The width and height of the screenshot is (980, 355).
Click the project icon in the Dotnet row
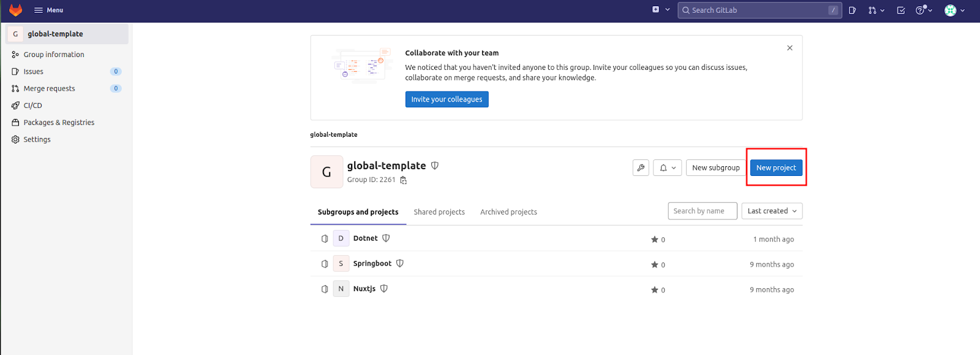coord(325,239)
